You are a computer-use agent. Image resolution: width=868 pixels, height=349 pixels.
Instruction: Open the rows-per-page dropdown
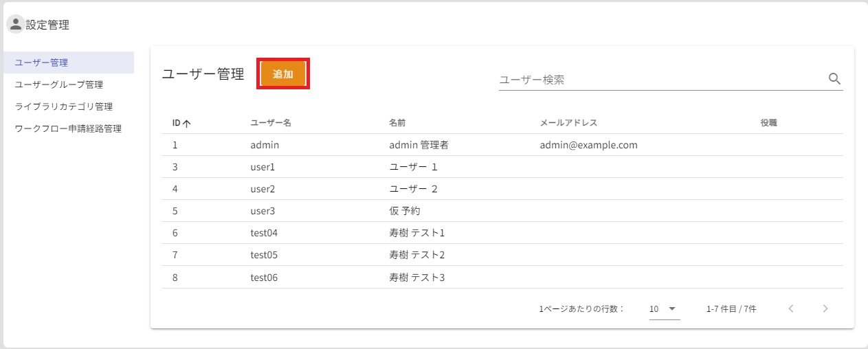tap(664, 309)
